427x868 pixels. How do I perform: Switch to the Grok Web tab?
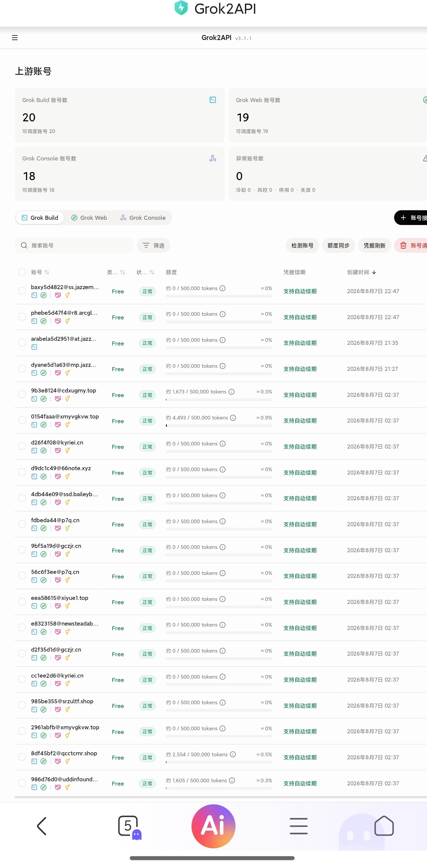pyautogui.click(x=89, y=218)
